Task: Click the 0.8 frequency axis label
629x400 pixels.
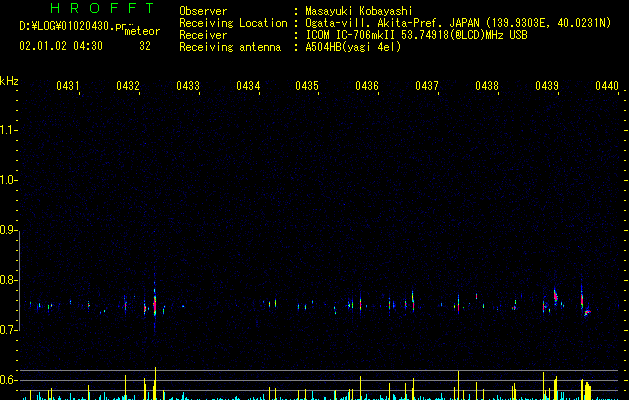Action: (x=8, y=280)
